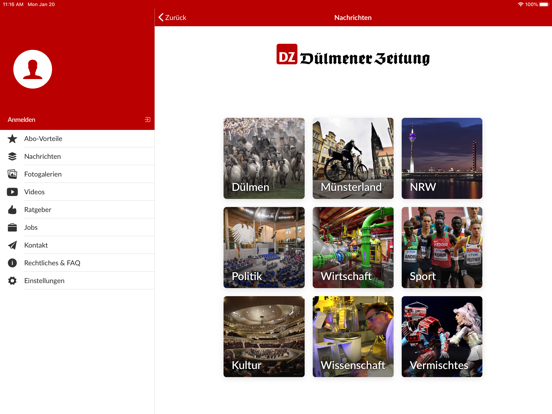Open Fotogalerien menu entry
This screenshot has width=552, height=414.
[x=77, y=174]
